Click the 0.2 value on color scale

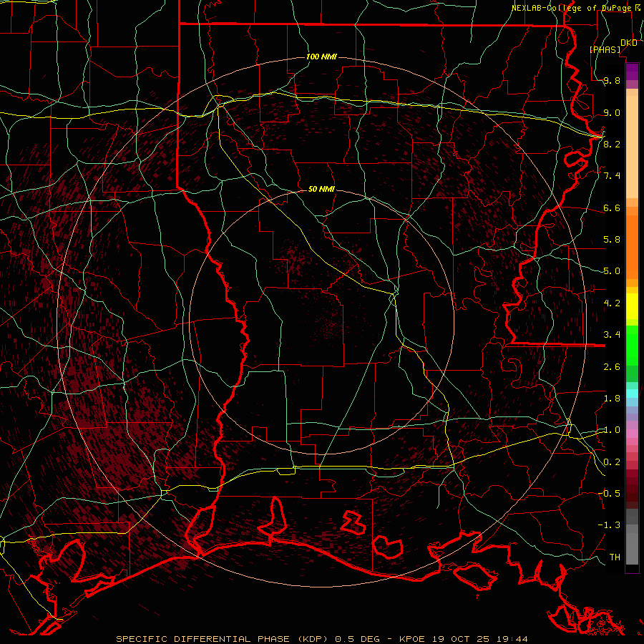tap(612, 462)
